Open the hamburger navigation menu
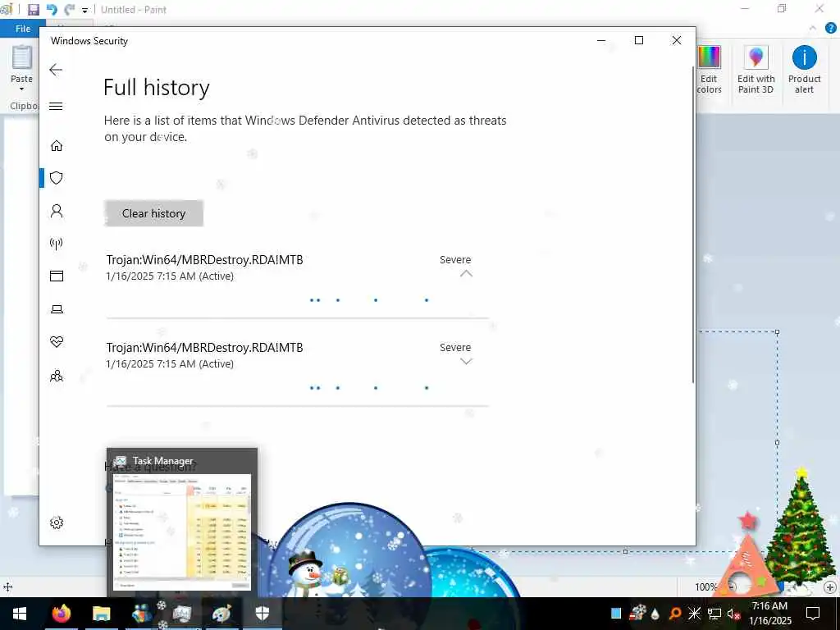This screenshot has width=840, height=630. click(x=56, y=106)
